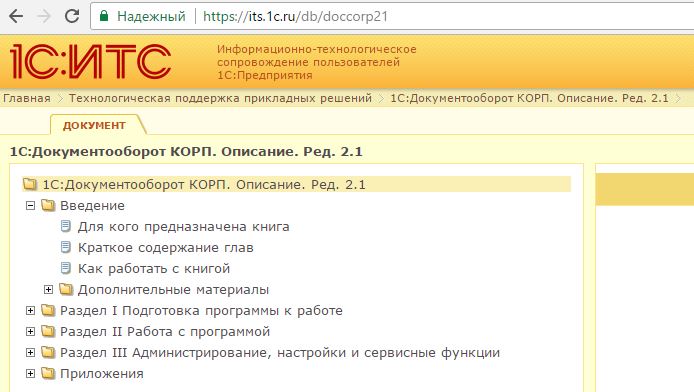This screenshot has height=392, width=694.
Task: Click the page heading 1С:Документооборот КОРП. Описание
Action: (186, 152)
